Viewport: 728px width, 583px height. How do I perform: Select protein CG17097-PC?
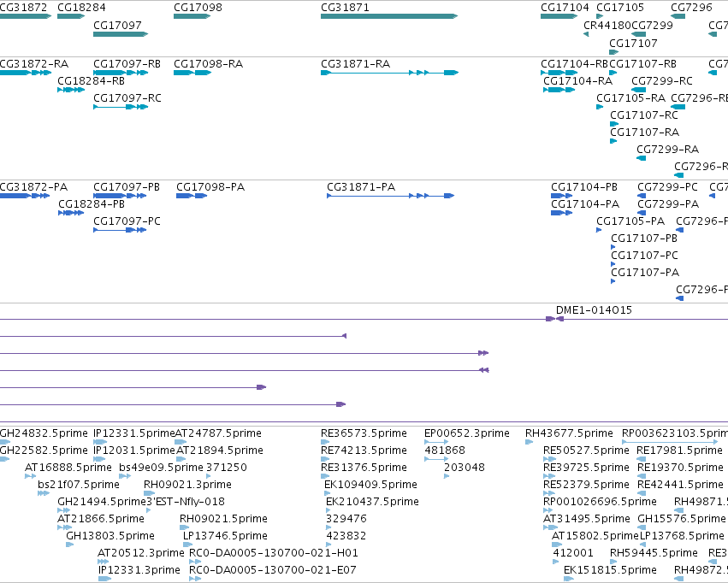coord(120,231)
